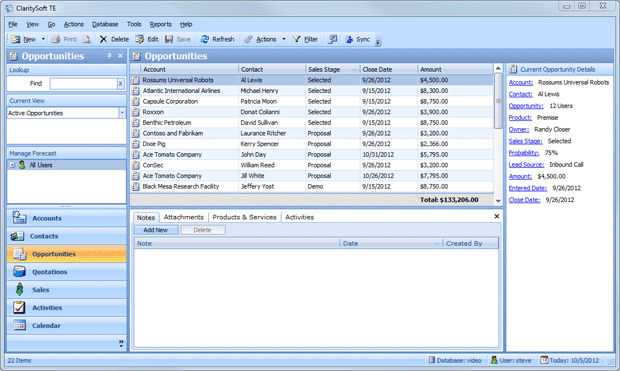Select the Capsule Corporation row
This screenshot has height=371, width=620.
click(312, 101)
